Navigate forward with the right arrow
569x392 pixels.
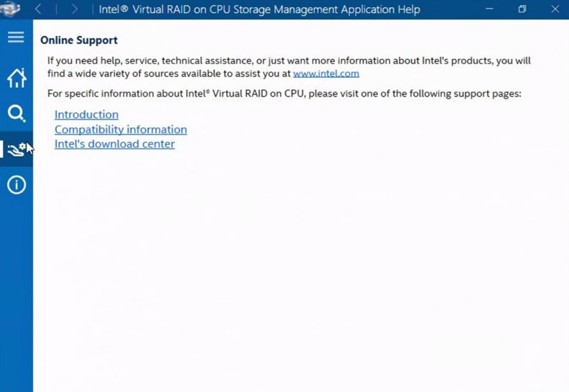coord(74,9)
